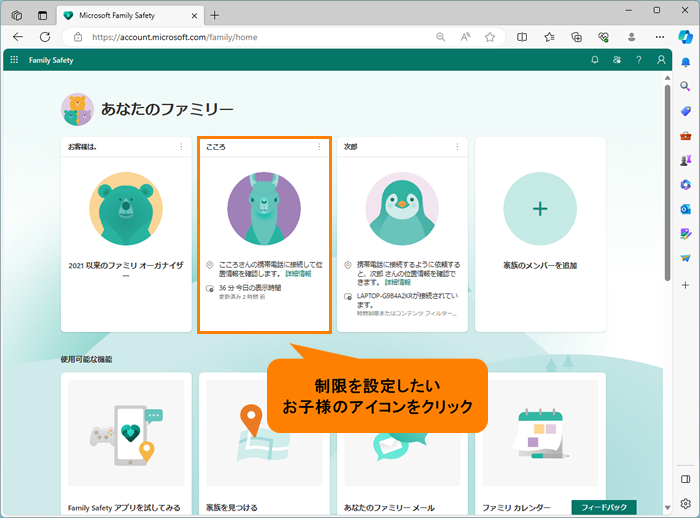Open sidebar shopping tag icon

[x=685, y=111]
